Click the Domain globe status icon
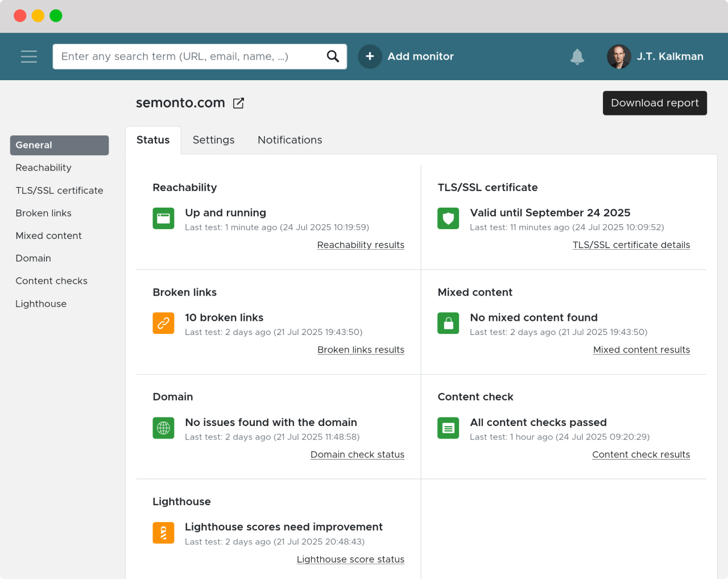The width and height of the screenshot is (728, 579). click(163, 428)
